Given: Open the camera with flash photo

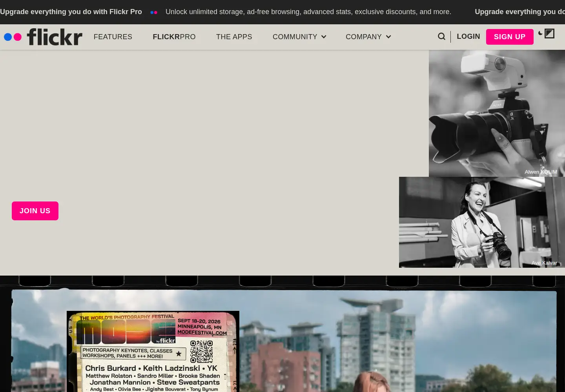Looking at the screenshot, I should (497, 113).
